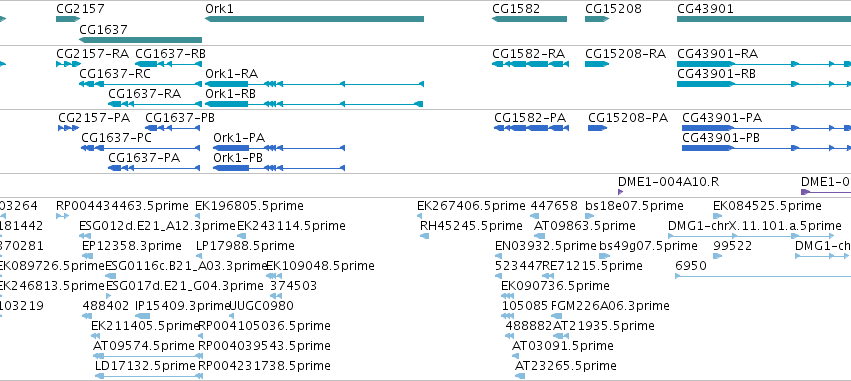The height and width of the screenshot is (381, 851).
Task: Select CG1582-RA transcript exons
Action: point(530,64)
